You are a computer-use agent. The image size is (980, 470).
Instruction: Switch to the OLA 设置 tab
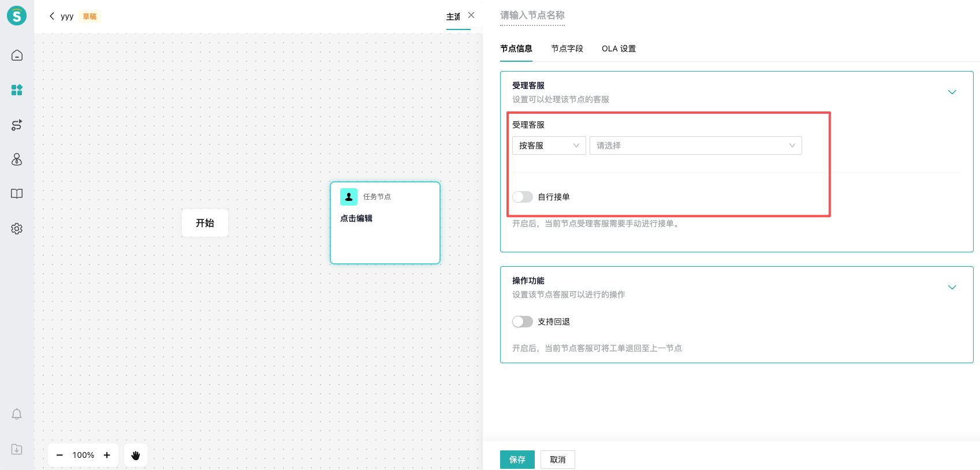click(x=618, y=49)
